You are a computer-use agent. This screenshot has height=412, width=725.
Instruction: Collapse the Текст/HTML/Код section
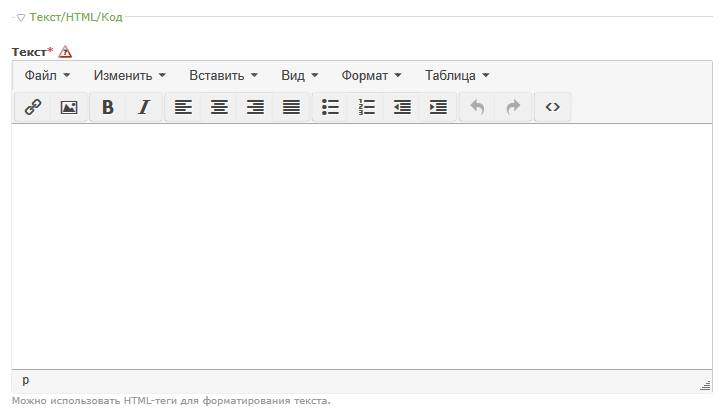click(x=21, y=17)
